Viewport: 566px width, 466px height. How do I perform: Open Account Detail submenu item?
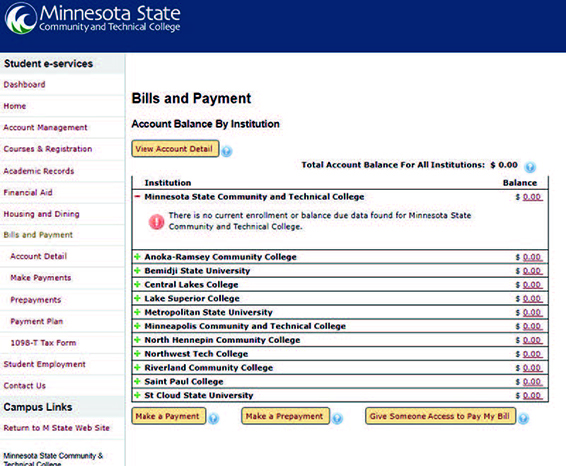click(39, 256)
